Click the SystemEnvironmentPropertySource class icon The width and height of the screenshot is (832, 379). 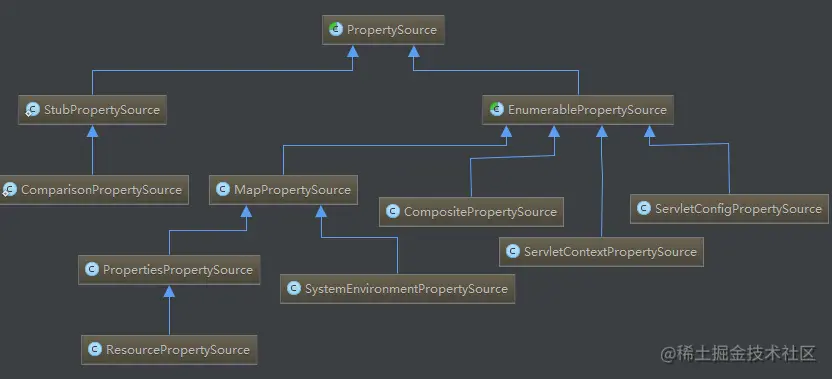point(293,288)
